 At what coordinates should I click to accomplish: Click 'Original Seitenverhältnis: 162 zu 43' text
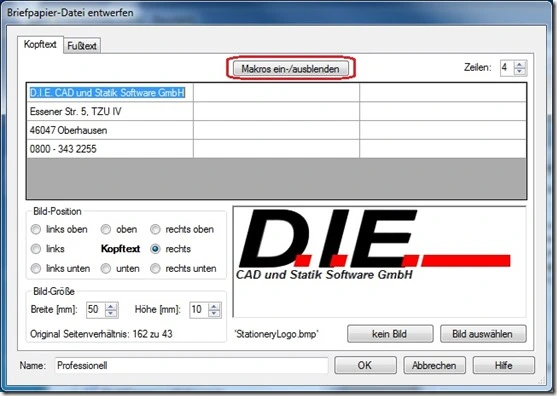(101, 334)
